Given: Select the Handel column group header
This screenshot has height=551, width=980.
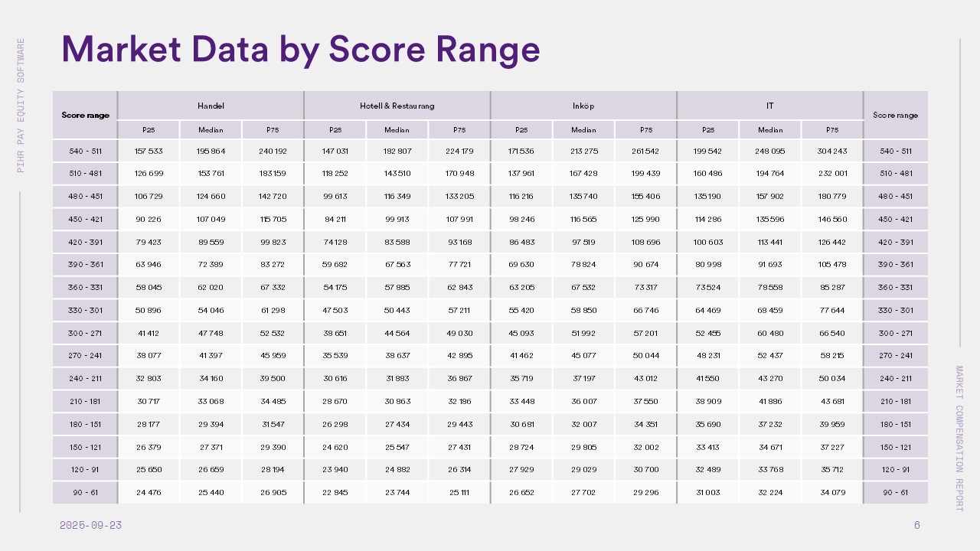Looking at the screenshot, I should pyautogui.click(x=211, y=106).
